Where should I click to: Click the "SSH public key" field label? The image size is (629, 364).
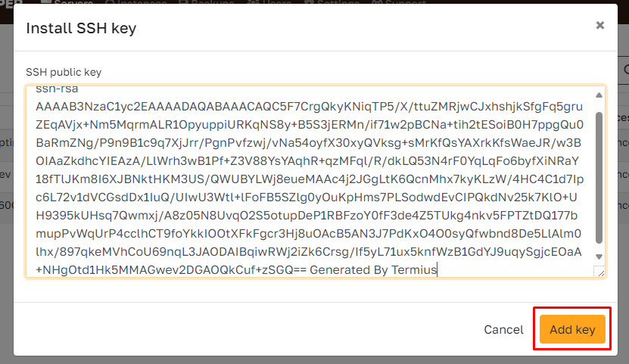[64, 72]
